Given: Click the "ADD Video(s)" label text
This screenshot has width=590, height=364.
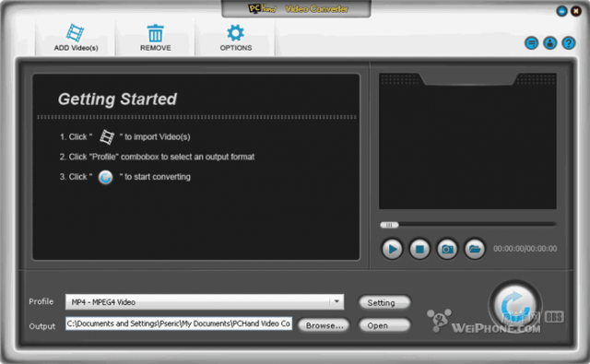Looking at the screenshot, I should point(76,48).
